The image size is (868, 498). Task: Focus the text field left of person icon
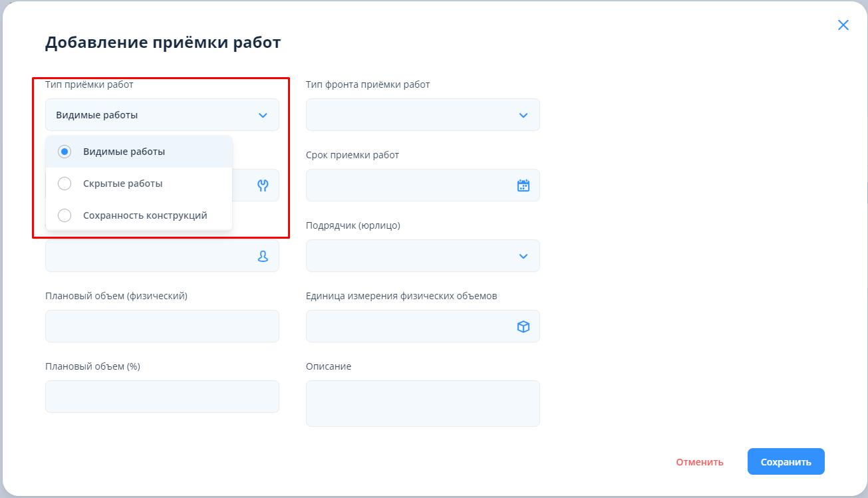click(150, 257)
